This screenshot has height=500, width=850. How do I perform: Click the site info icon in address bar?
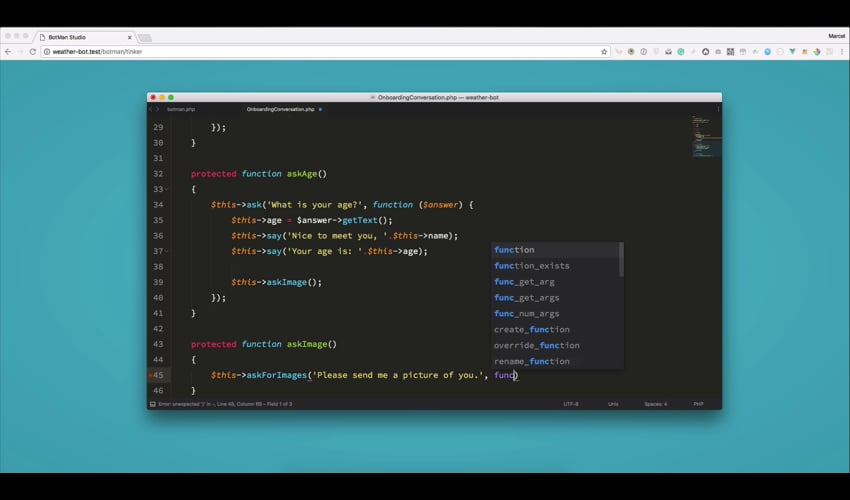[47, 52]
